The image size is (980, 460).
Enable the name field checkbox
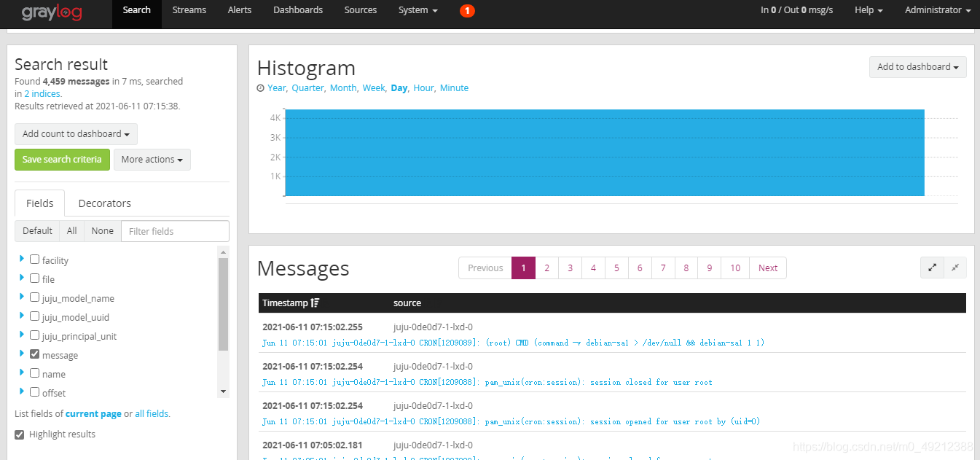[x=34, y=373]
